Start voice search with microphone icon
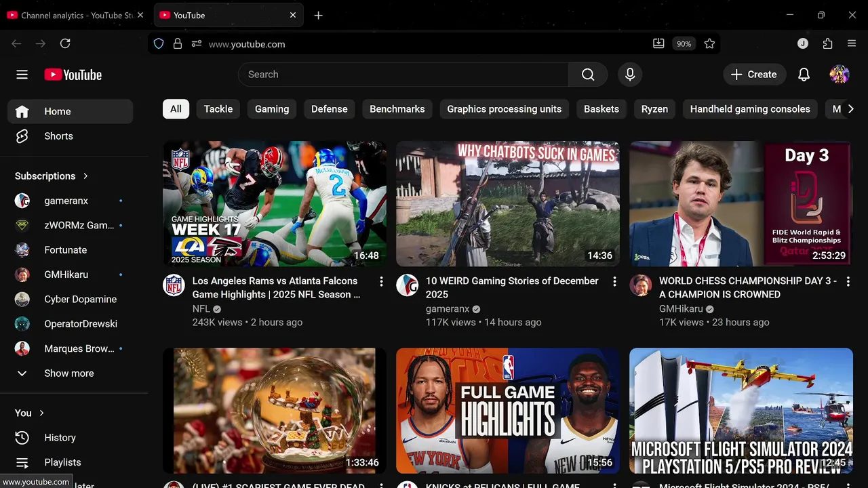Viewport: 868px width, 488px height. pos(630,75)
